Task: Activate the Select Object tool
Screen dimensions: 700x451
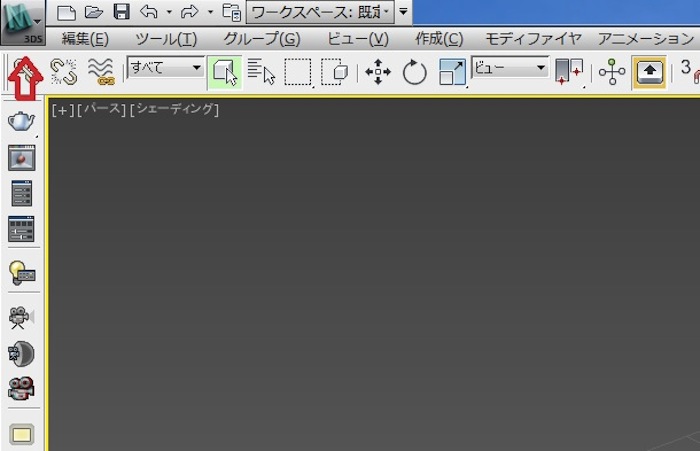Action: point(225,71)
